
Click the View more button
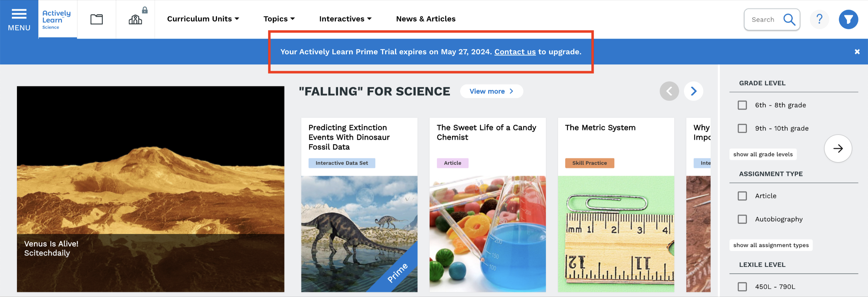coord(491,91)
